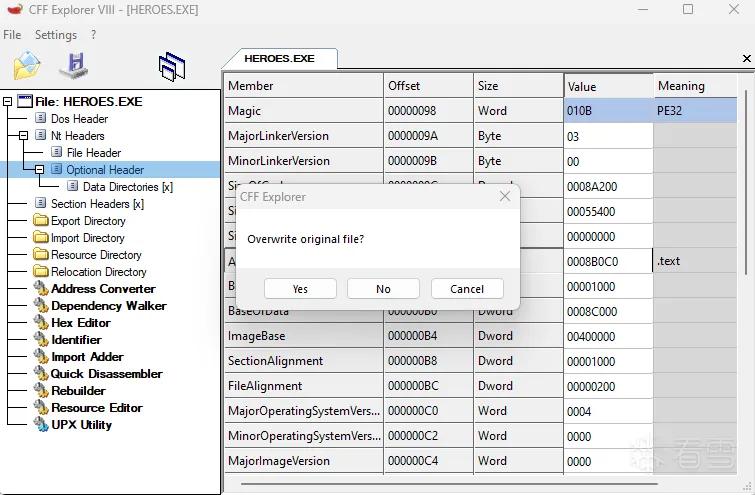Confirm overwrite by clicking Yes

point(300,289)
